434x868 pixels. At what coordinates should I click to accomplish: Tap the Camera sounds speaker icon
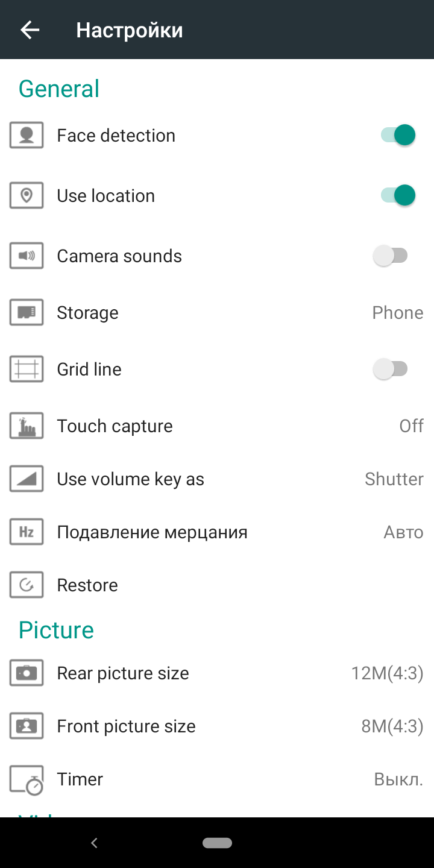tap(27, 256)
